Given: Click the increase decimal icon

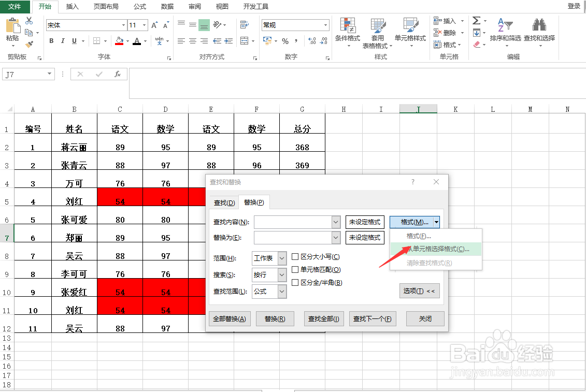Looking at the screenshot, I should pyautogui.click(x=312, y=41).
